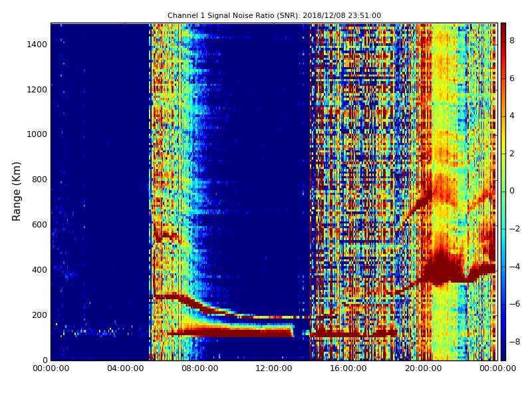Click the y-axis tick label 400
532x399 pixels.
[39, 270]
